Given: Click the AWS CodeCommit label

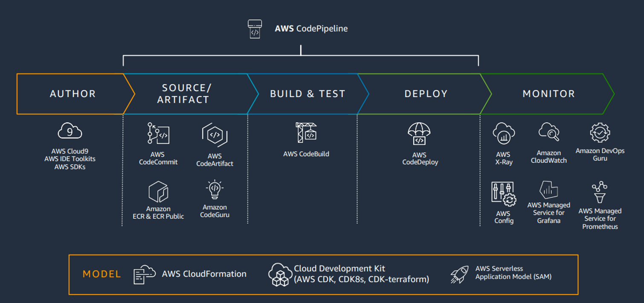Looking at the screenshot, I should [158, 159].
